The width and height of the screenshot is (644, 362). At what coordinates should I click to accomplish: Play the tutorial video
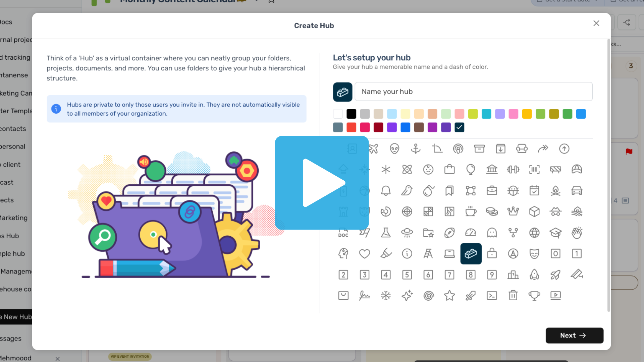(322, 183)
